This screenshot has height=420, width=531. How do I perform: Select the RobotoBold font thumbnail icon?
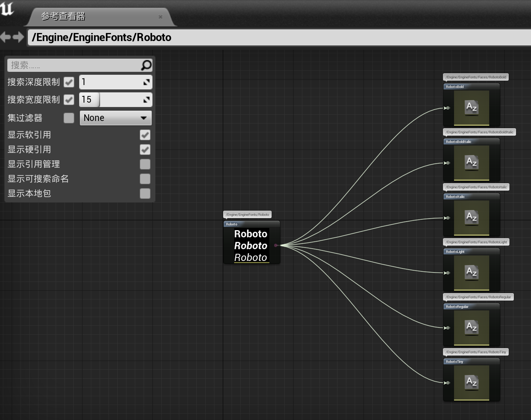tap(471, 108)
